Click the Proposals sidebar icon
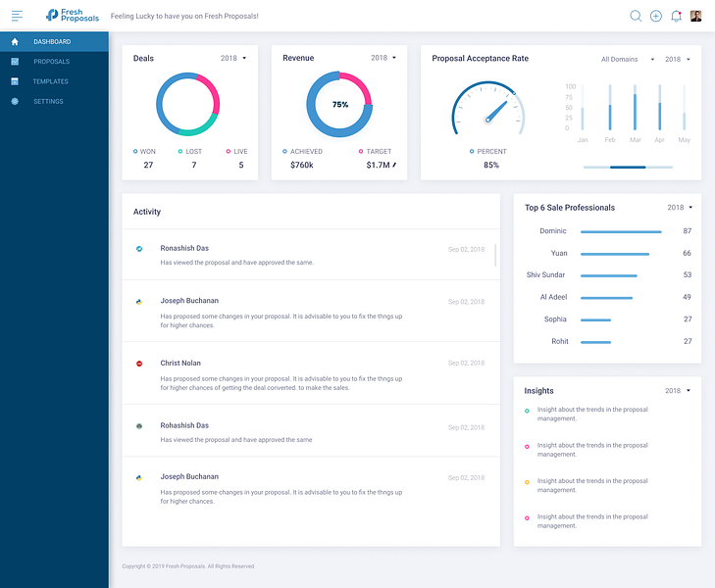The image size is (715, 588). coord(15,62)
